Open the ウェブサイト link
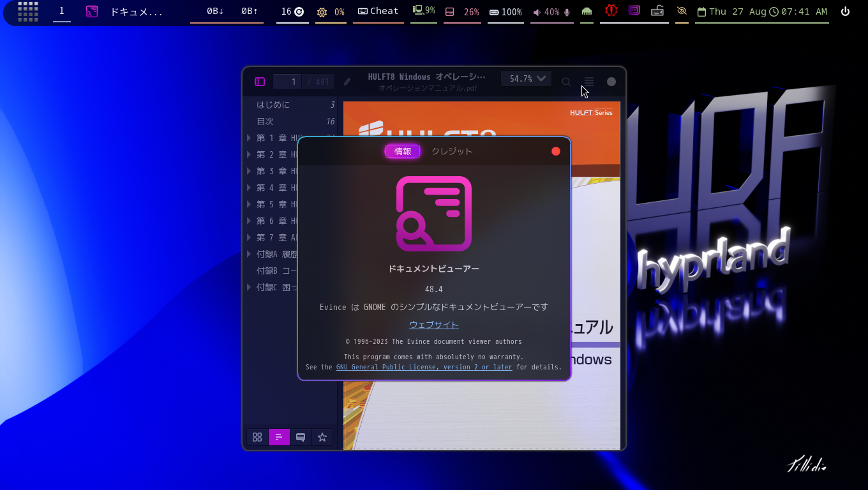This screenshot has height=490, width=868. tap(434, 325)
